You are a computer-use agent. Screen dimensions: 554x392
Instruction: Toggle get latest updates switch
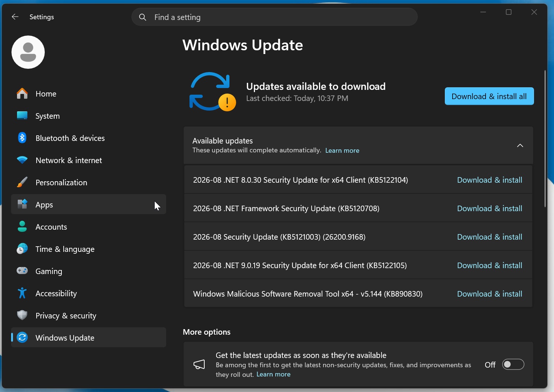tap(513, 364)
